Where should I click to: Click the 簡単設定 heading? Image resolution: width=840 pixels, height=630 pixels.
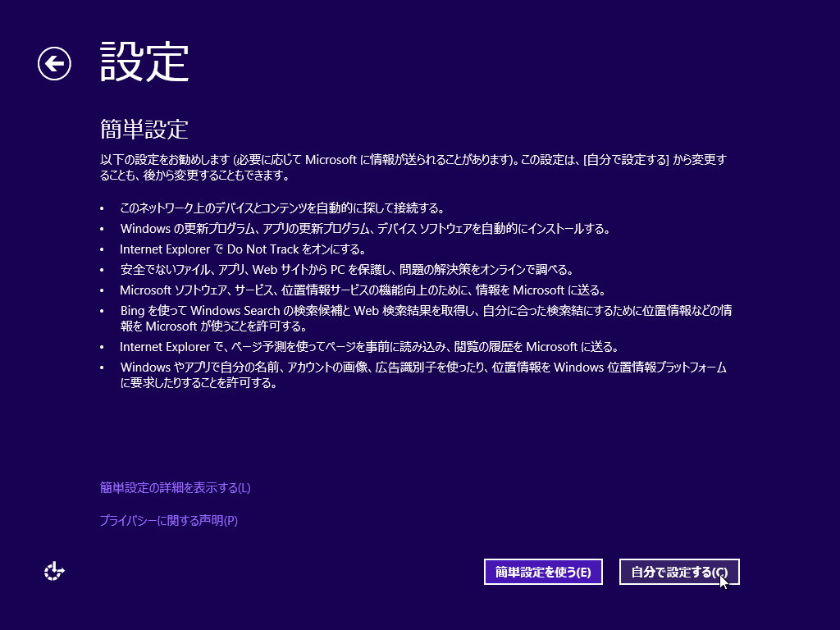pos(144,129)
